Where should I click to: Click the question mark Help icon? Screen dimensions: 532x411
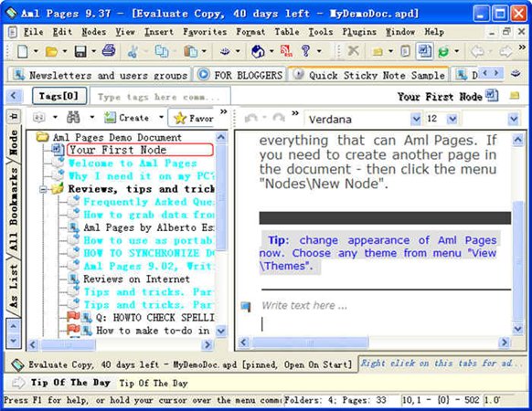click(x=305, y=51)
